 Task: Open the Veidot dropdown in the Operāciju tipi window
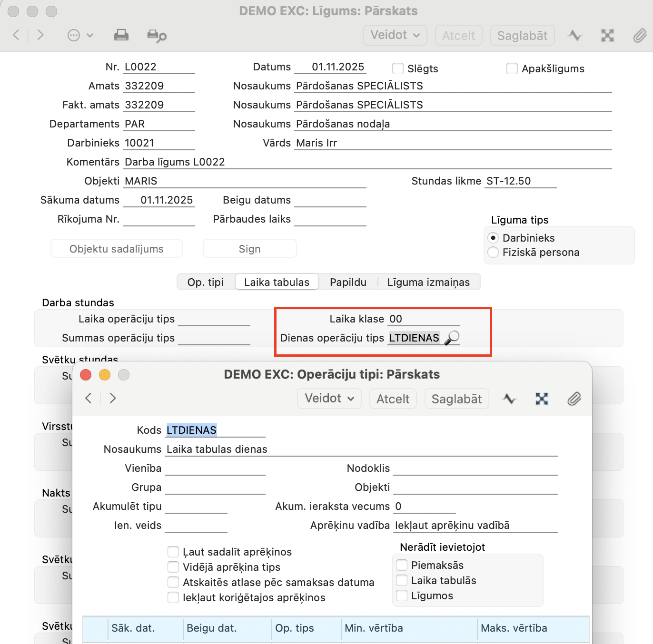[329, 399]
